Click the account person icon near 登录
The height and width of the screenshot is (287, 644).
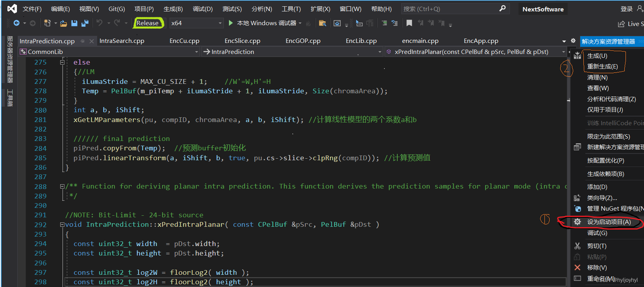[x=640, y=8]
